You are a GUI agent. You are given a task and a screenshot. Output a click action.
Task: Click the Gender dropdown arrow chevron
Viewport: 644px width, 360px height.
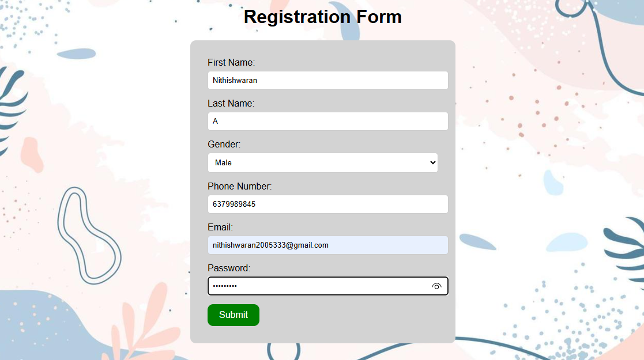pos(433,163)
